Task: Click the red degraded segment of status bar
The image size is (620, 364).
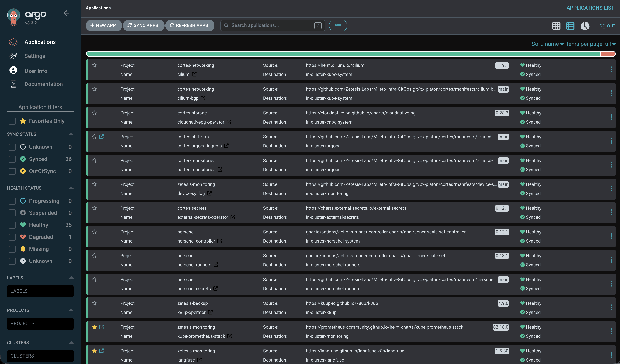Action: (608, 54)
